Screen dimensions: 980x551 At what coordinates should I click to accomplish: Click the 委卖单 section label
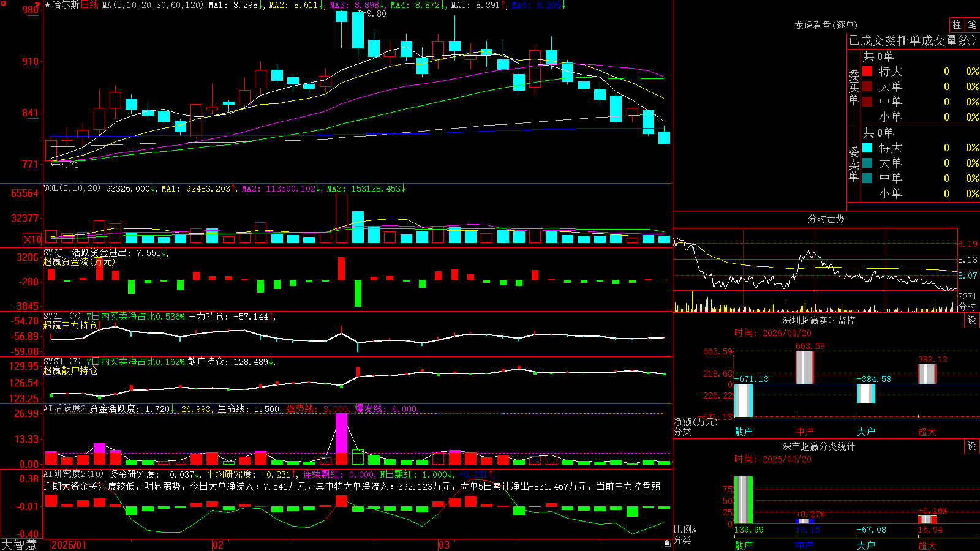854,163
